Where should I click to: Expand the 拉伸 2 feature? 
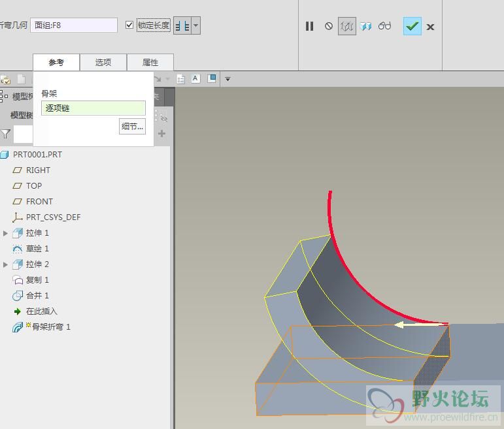tap(5, 264)
